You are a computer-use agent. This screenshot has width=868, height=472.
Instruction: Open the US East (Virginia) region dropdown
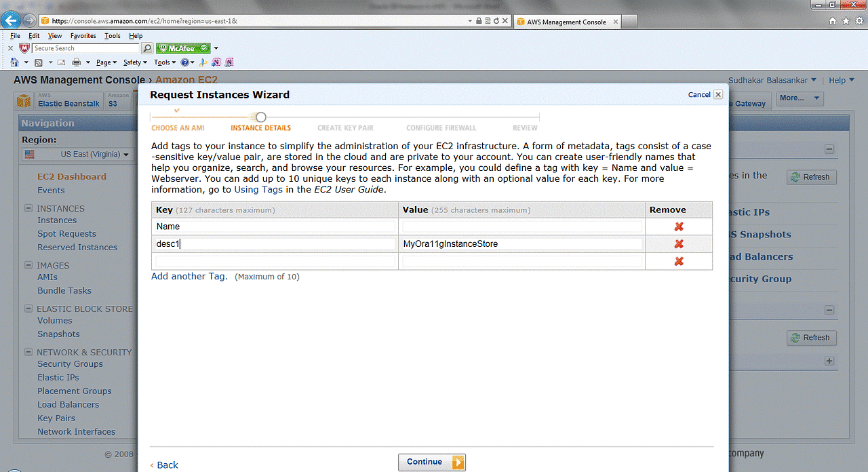(77, 155)
